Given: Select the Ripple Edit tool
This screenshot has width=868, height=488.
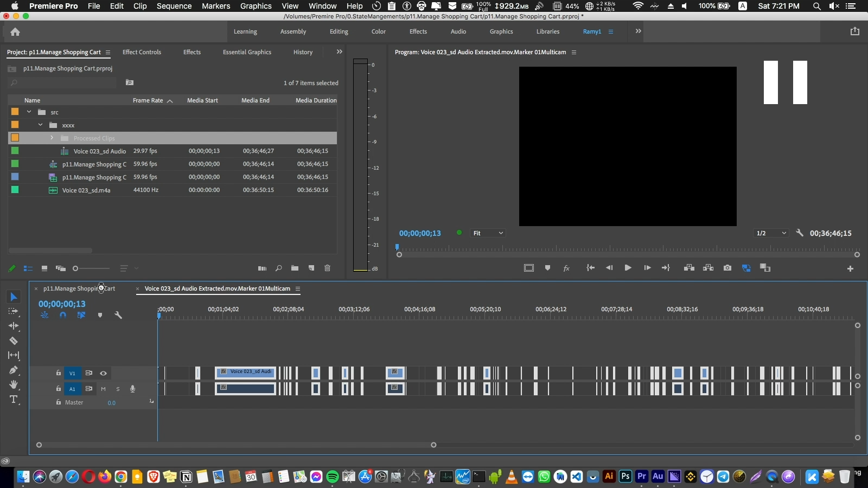Looking at the screenshot, I should [14, 326].
